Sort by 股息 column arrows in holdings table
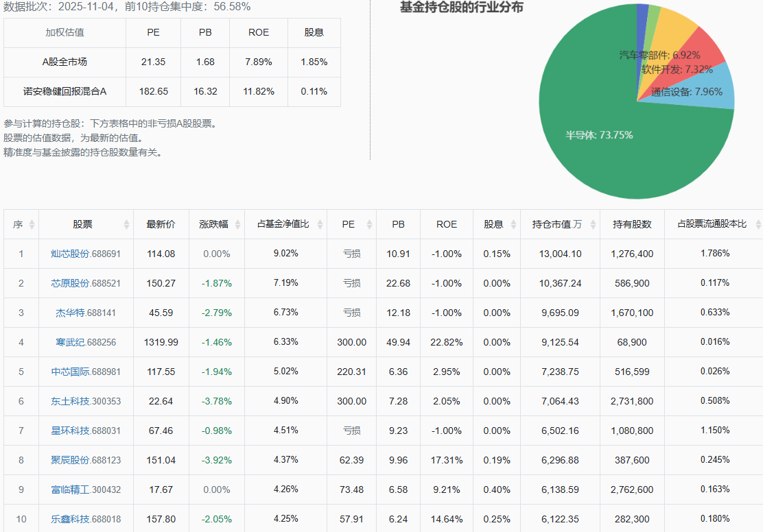This screenshot has width=763, height=532. [513, 225]
